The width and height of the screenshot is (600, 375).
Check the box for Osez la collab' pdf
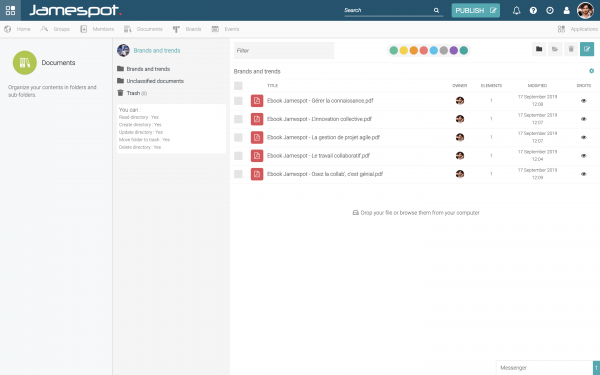pyautogui.click(x=238, y=174)
